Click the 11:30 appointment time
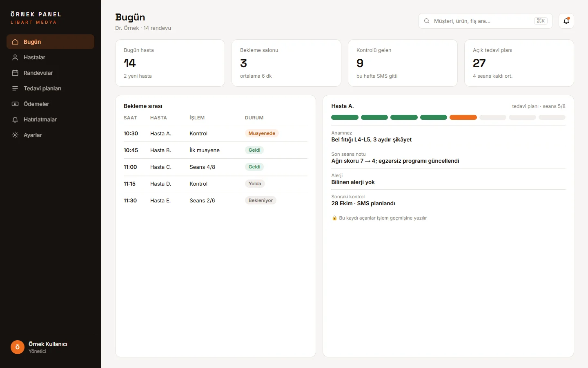The width and height of the screenshot is (588, 368). click(130, 200)
